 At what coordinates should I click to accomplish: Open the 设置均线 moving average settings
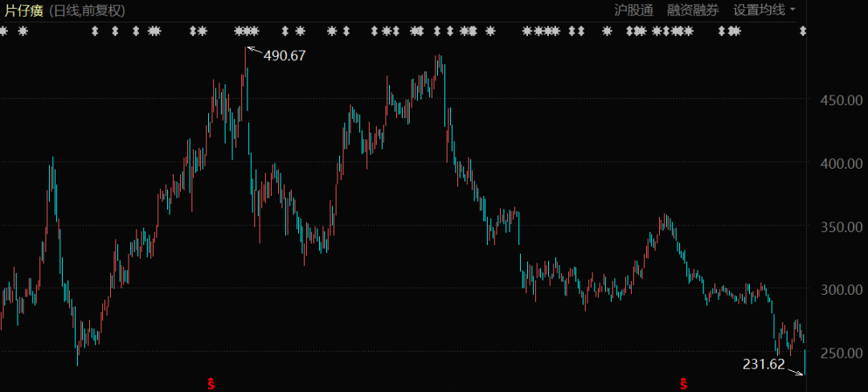759,10
